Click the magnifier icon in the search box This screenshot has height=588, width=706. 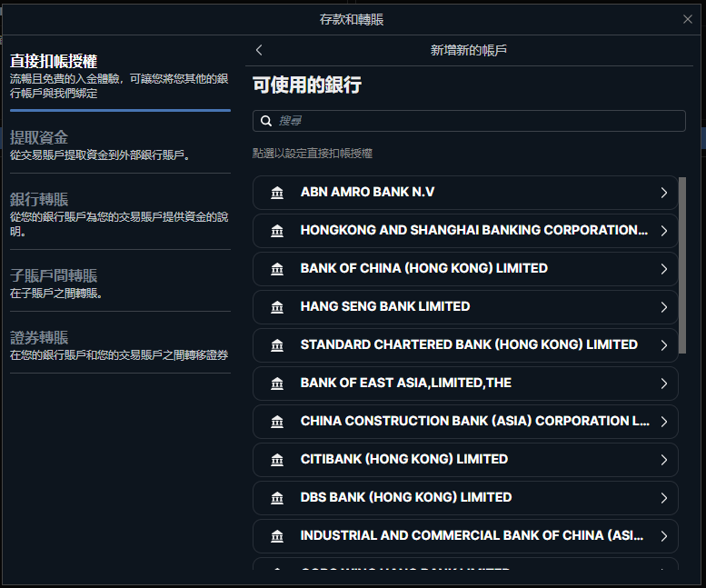click(x=266, y=121)
